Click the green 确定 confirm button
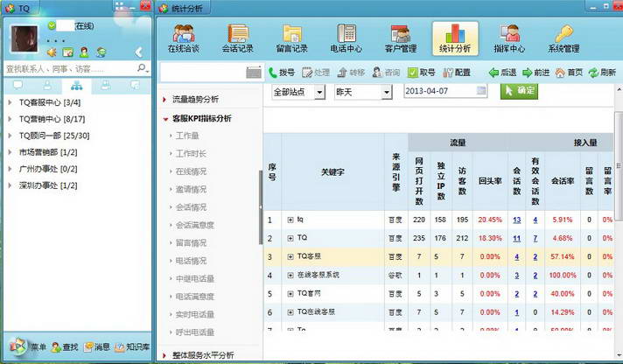623x364 pixels. [x=519, y=91]
